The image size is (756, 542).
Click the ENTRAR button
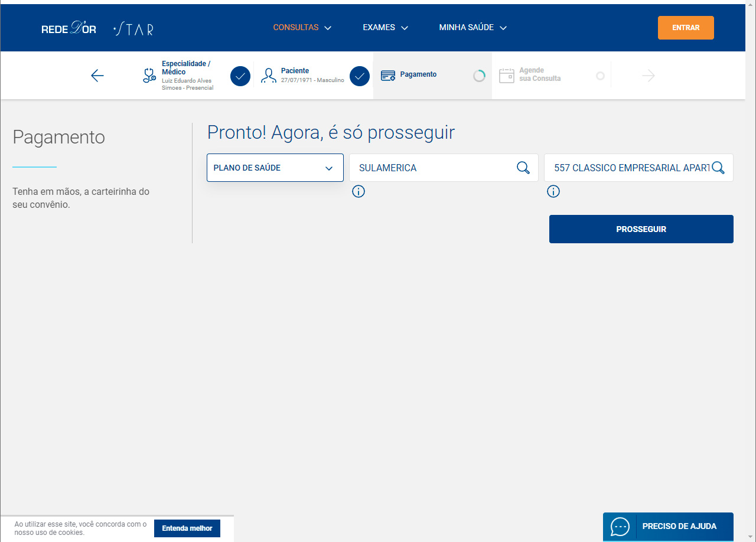tap(686, 28)
